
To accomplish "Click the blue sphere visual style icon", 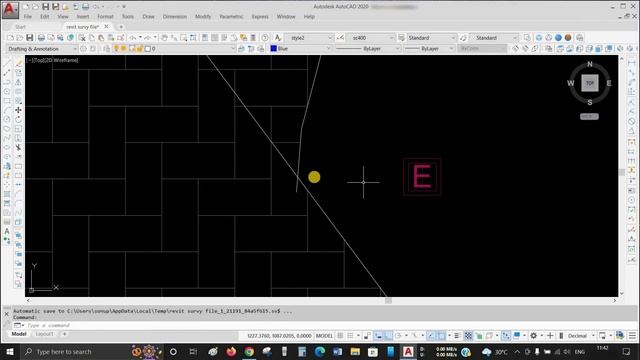I will pos(558,38).
